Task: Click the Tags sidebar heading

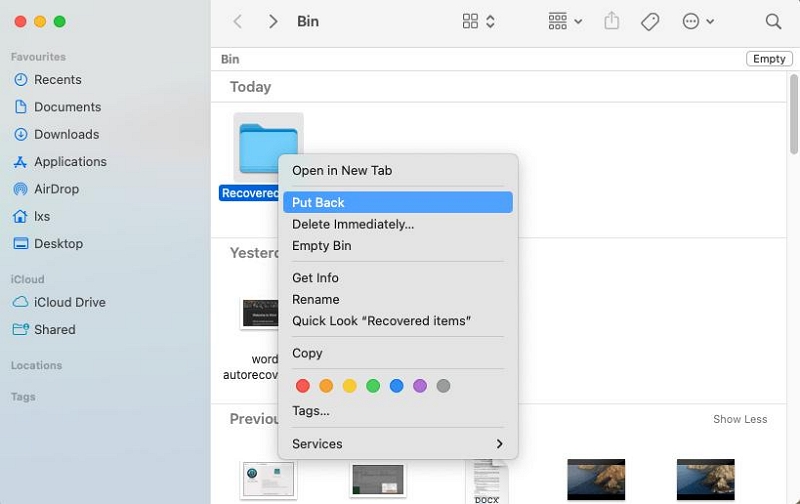Action: click(23, 397)
